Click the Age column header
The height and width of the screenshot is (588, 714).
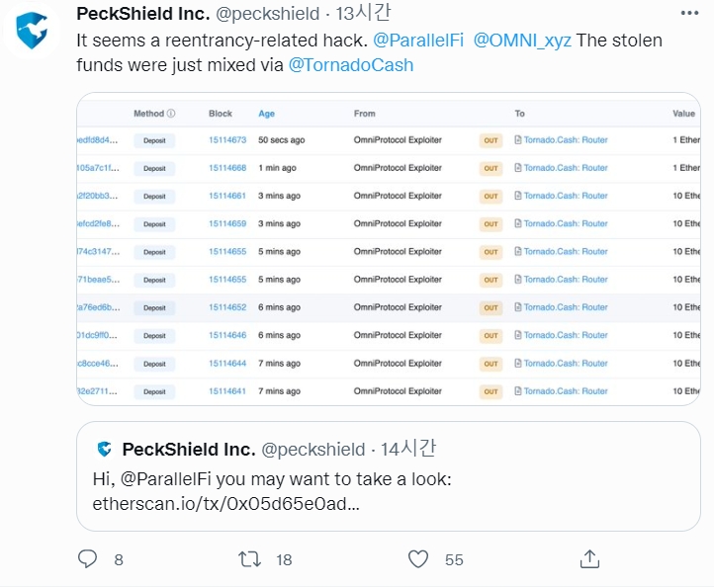pos(266,114)
